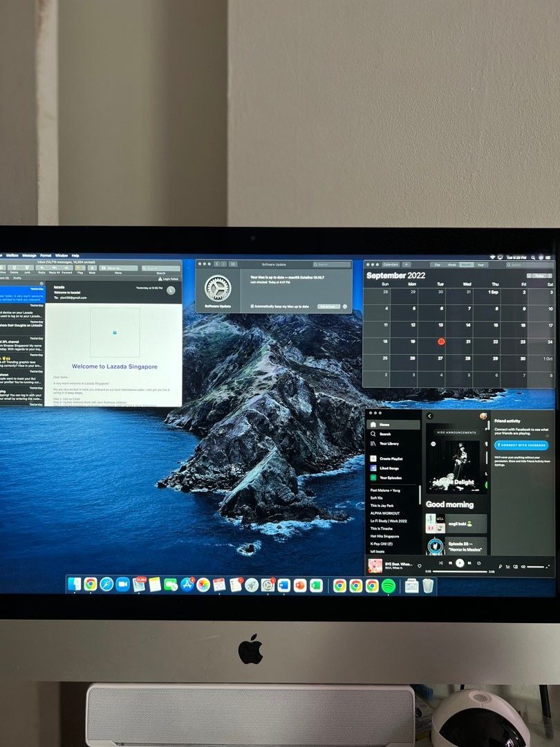Viewport: 560px width, 747px height.
Task: Open Calendar icon in the Dock
Action: click(220, 584)
